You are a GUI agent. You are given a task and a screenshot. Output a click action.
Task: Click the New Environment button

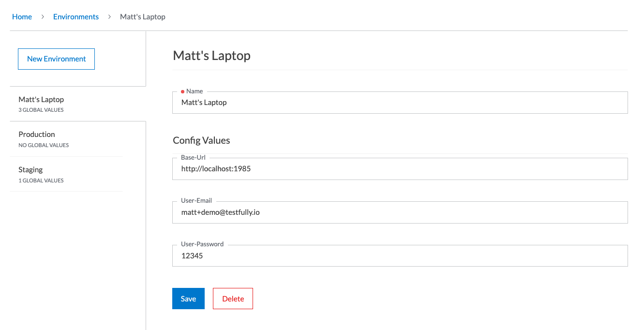pos(56,59)
